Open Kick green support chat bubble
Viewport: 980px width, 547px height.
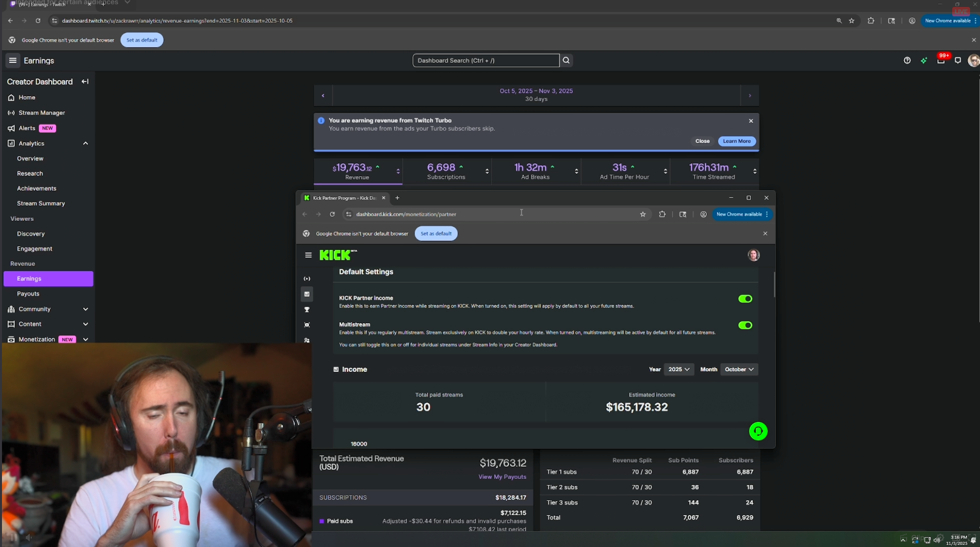[758, 431]
